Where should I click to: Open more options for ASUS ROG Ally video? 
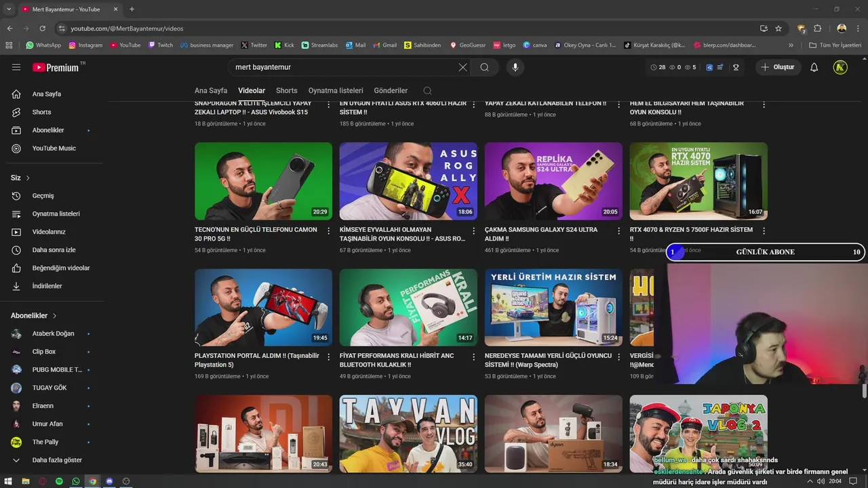pos(474,231)
